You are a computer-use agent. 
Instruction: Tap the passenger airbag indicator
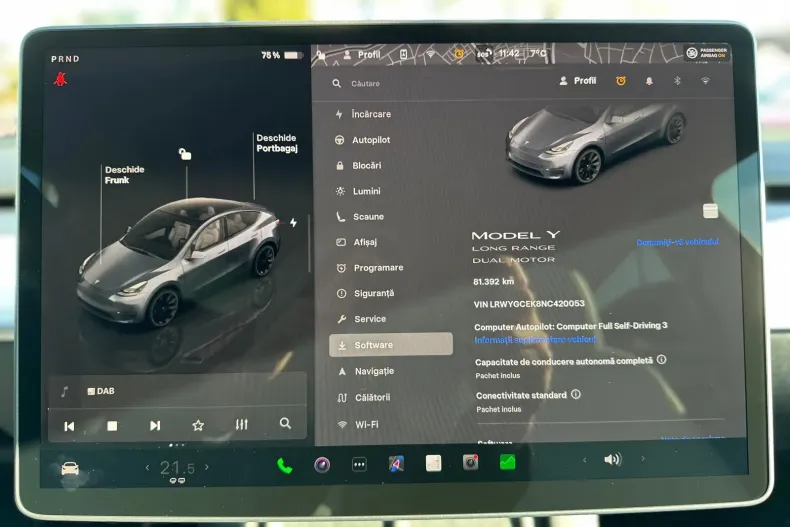point(707,53)
